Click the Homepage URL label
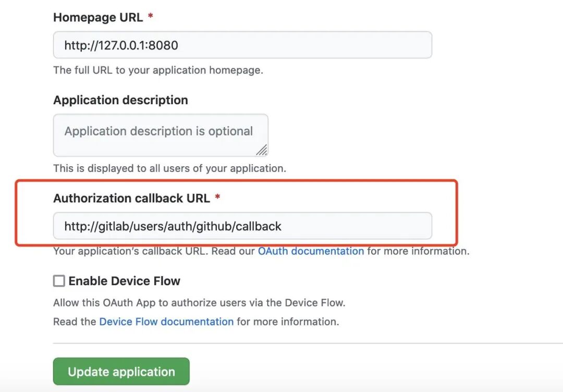 (x=98, y=17)
